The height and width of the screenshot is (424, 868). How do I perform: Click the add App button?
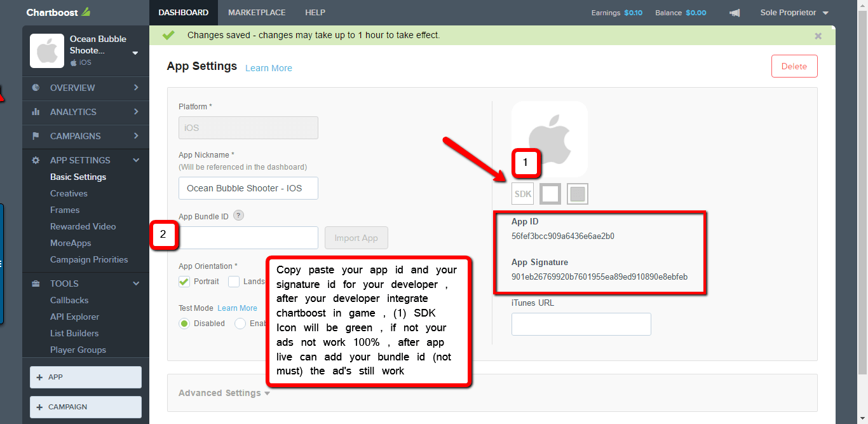(x=86, y=377)
